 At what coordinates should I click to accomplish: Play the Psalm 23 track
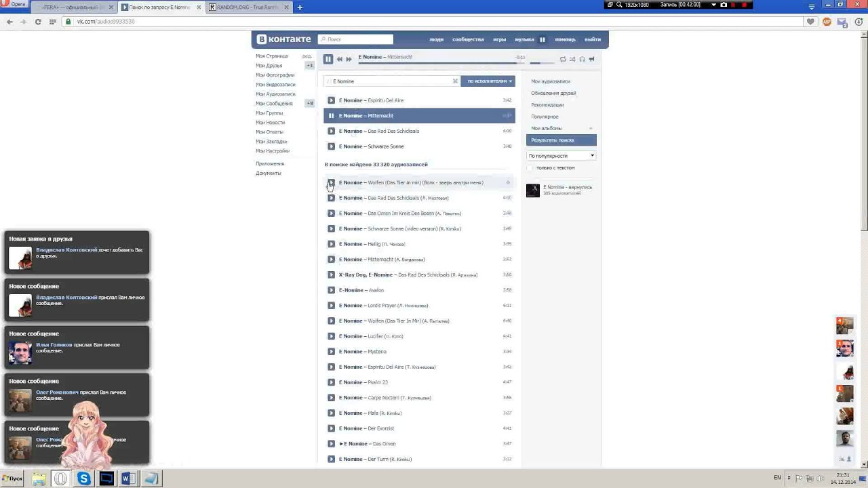(x=331, y=382)
